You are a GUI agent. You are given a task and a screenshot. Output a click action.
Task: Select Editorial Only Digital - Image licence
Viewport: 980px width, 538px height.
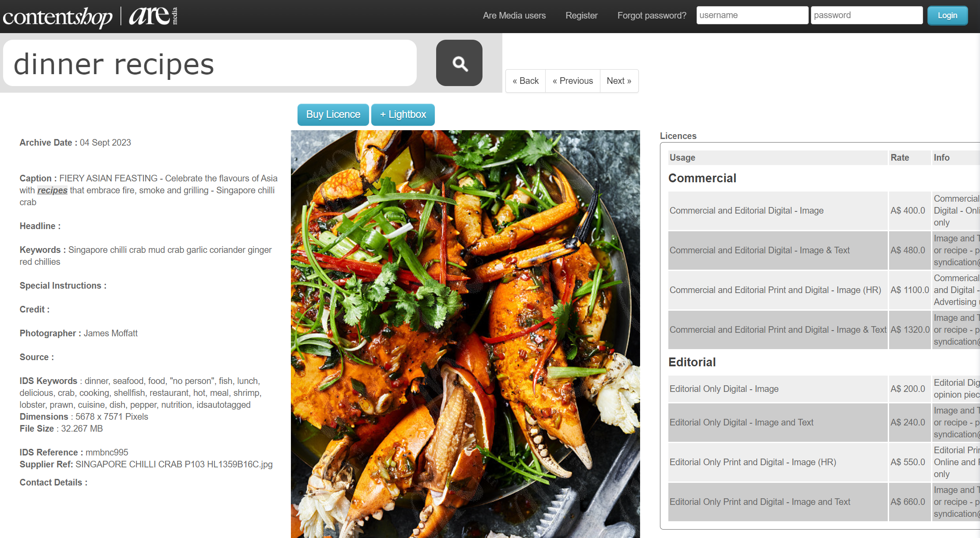tap(724, 389)
